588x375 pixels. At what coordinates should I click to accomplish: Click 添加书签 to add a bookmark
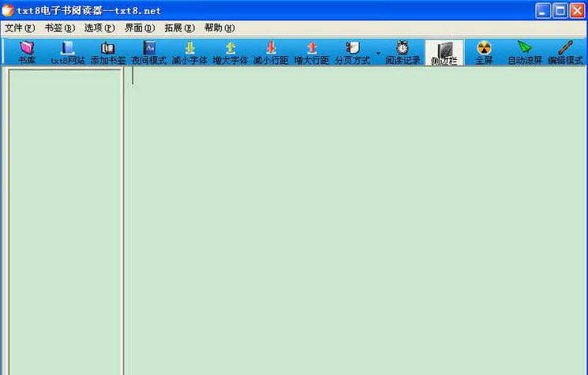click(108, 52)
